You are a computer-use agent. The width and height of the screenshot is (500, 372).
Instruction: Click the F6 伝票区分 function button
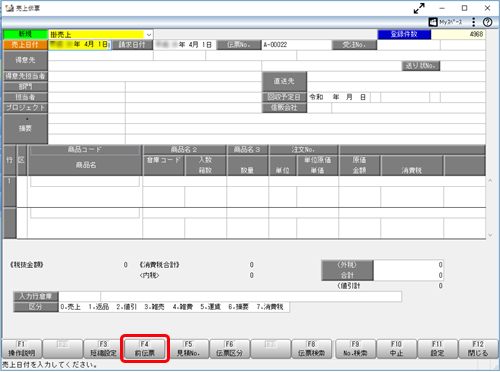coord(229,349)
